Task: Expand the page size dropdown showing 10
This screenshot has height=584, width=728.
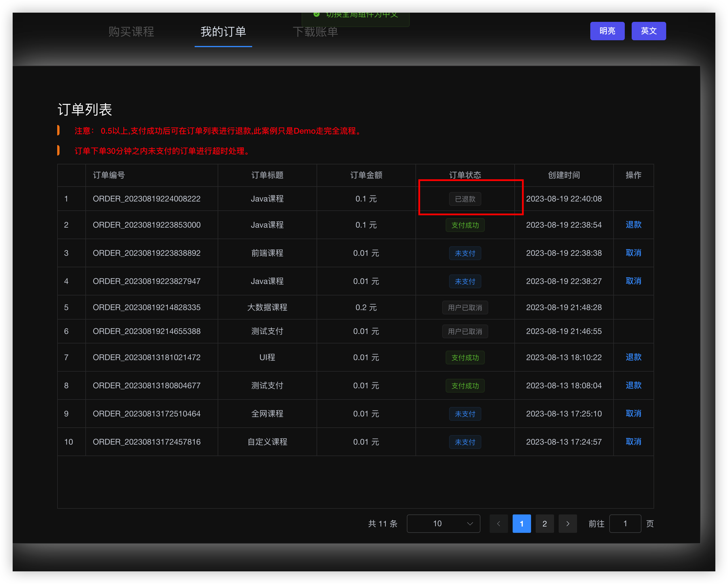Action: (x=443, y=524)
